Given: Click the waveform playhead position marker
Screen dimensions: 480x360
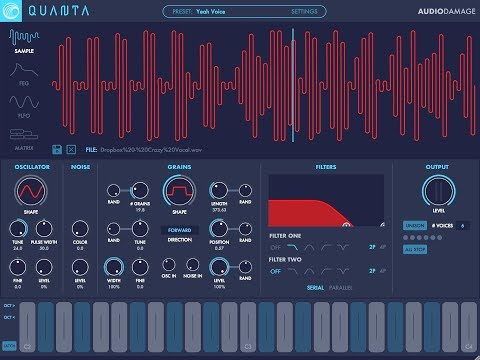Looking at the screenshot, I should 293,85.
